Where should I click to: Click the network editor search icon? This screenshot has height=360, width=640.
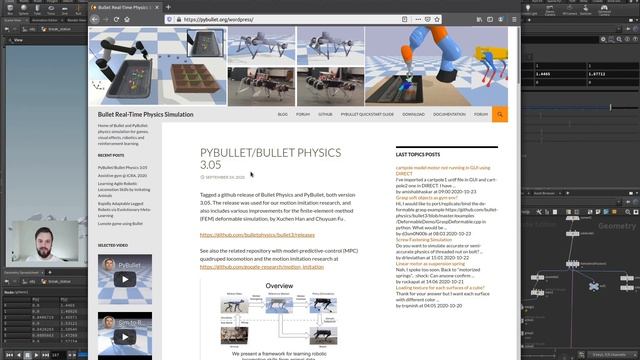click(628, 212)
